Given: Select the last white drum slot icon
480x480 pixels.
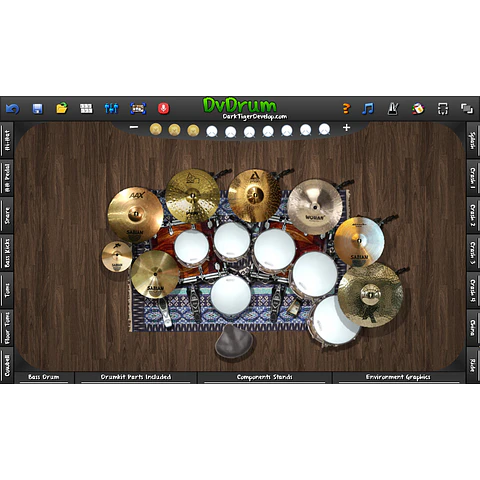Looking at the screenshot, I should pyautogui.click(x=324, y=129).
